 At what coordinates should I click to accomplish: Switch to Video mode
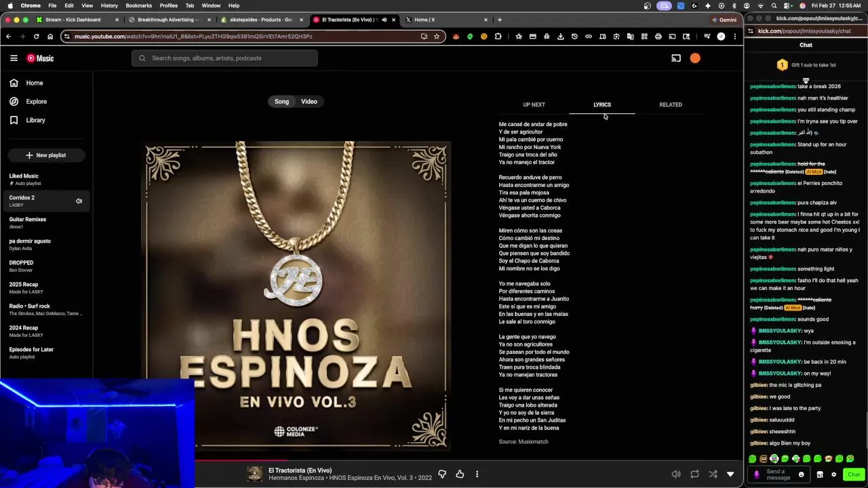point(309,102)
